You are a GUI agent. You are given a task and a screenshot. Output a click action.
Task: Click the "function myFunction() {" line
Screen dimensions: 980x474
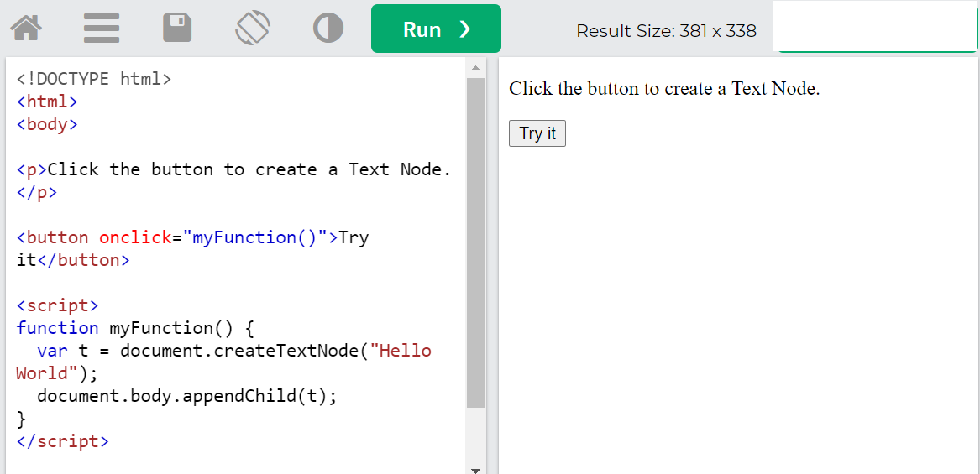(x=135, y=329)
